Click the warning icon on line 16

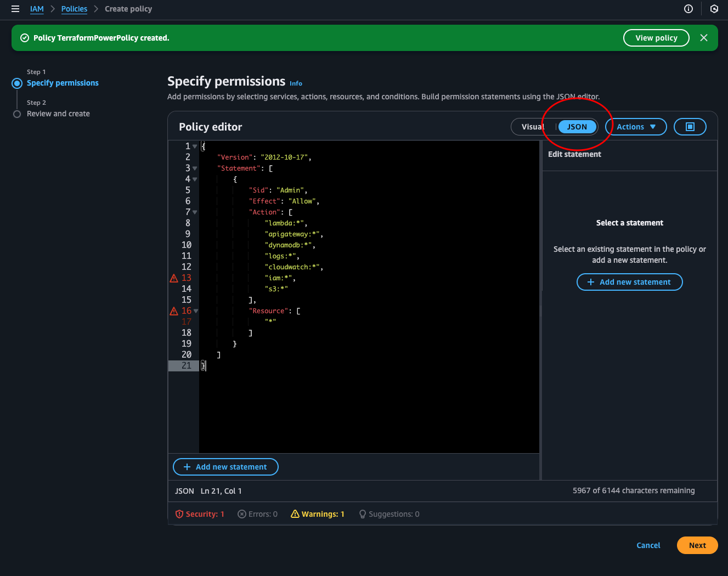tap(174, 311)
